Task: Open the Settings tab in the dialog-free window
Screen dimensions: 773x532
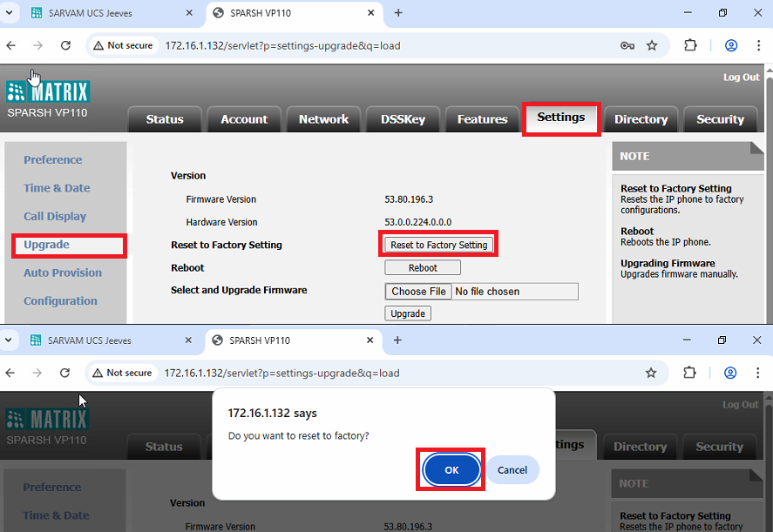Action: (x=561, y=118)
